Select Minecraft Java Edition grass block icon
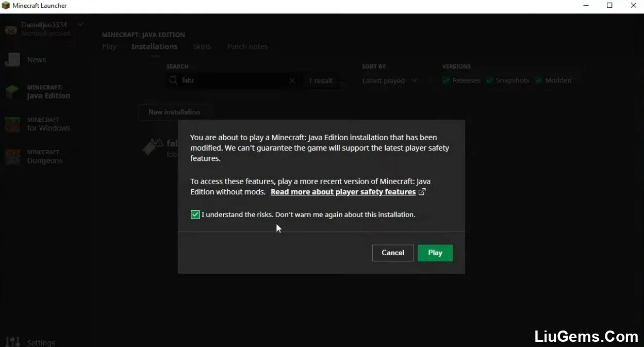The width and height of the screenshot is (644, 347). coord(12,92)
